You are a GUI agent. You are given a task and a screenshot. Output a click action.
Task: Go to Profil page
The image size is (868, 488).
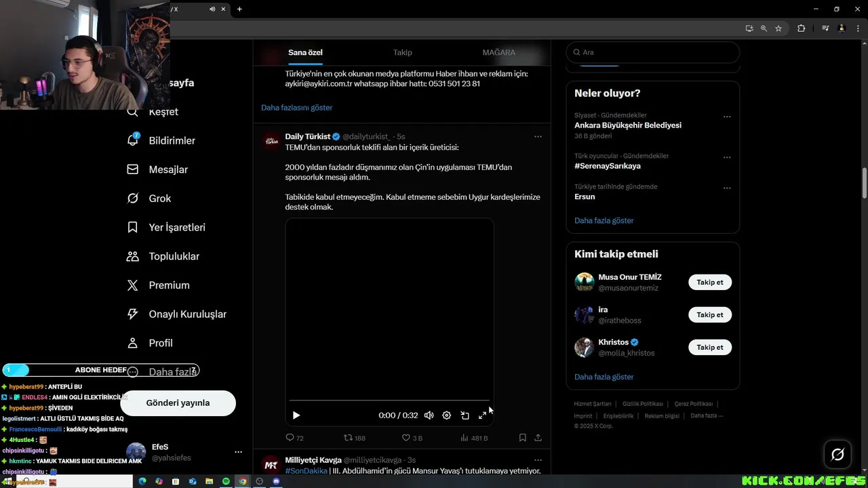click(x=161, y=343)
